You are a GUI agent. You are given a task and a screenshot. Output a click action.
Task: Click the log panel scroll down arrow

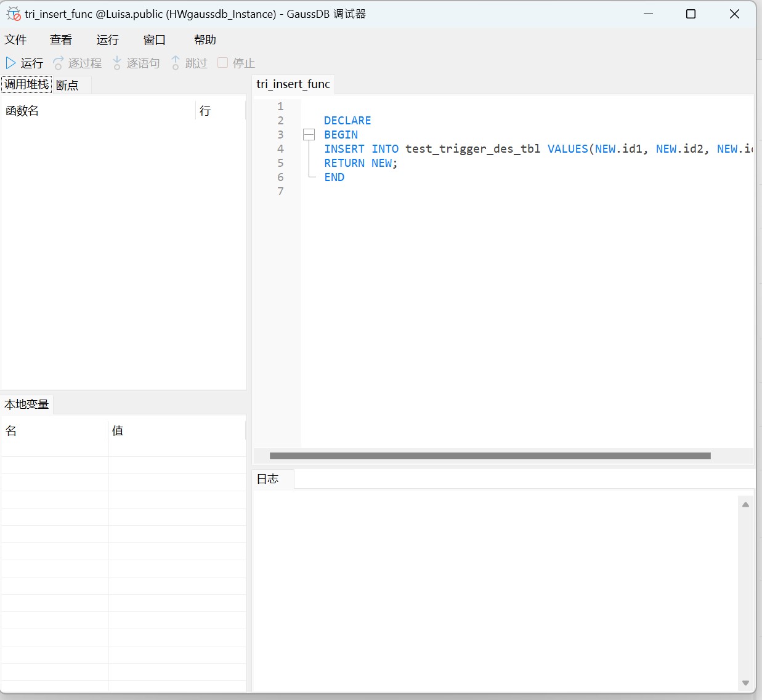click(x=745, y=683)
